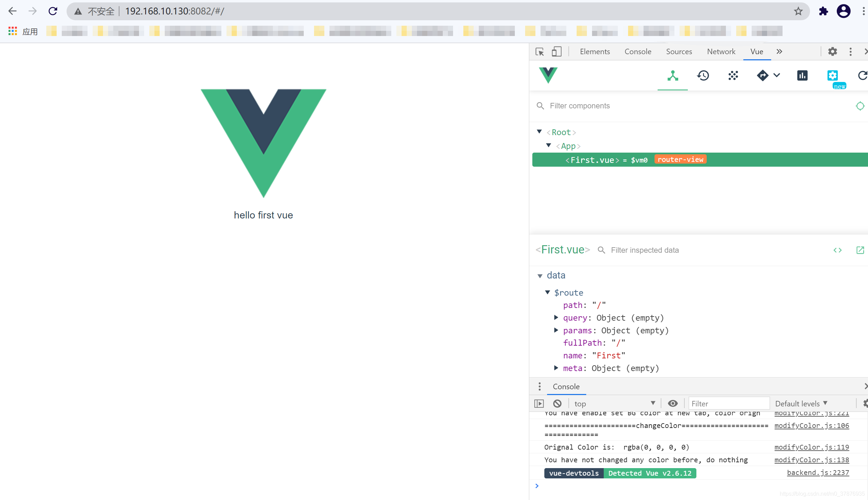Open backend.js:2237 source link
The height and width of the screenshot is (500, 868).
tap(818, 473)
